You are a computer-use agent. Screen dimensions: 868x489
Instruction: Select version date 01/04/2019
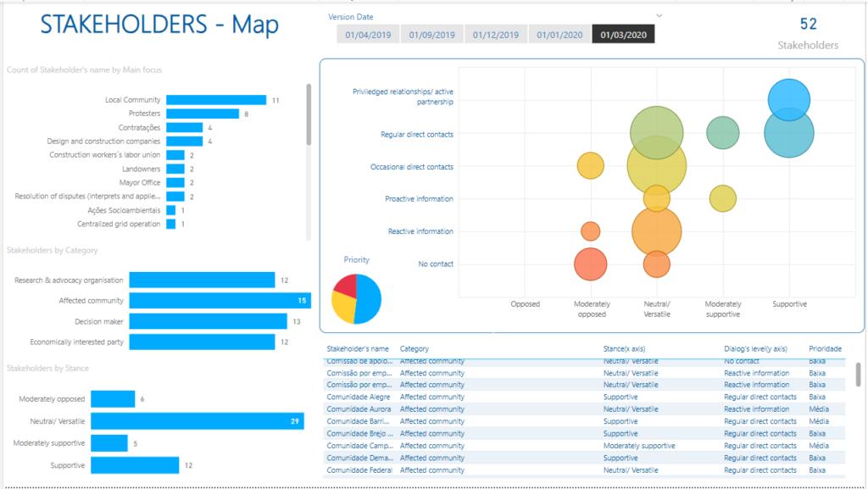(368, 34)
